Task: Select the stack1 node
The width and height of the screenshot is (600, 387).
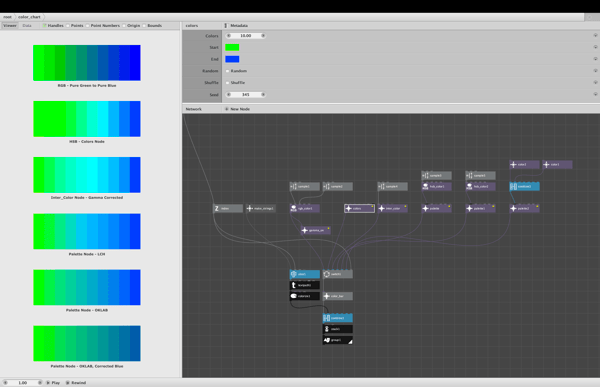Action: point(338,329)
